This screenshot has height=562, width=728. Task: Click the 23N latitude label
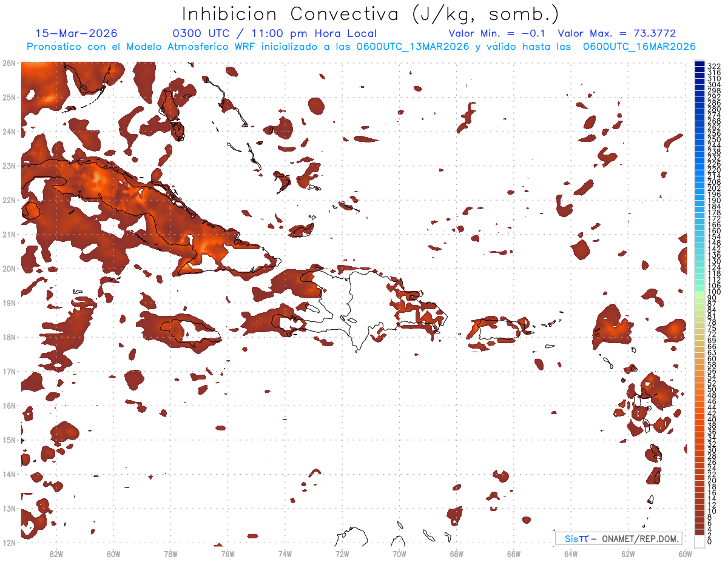pos(8,166)
